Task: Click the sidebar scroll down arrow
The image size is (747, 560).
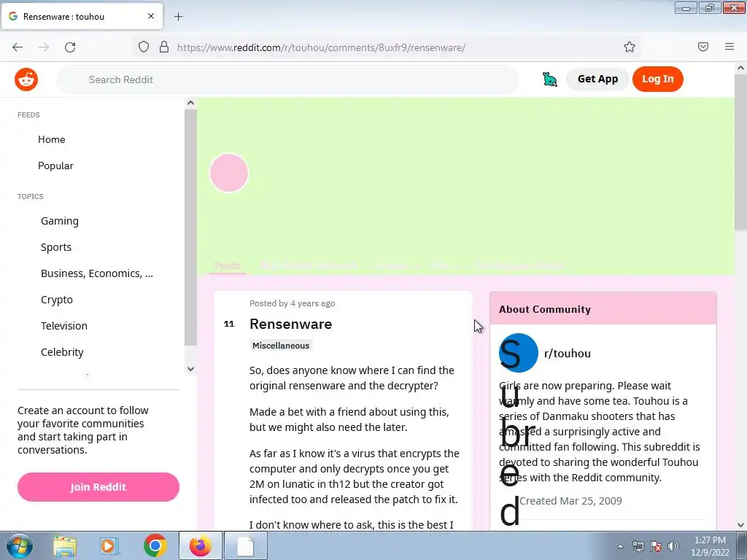Action: pyautogui.click(x=190, y=368)
